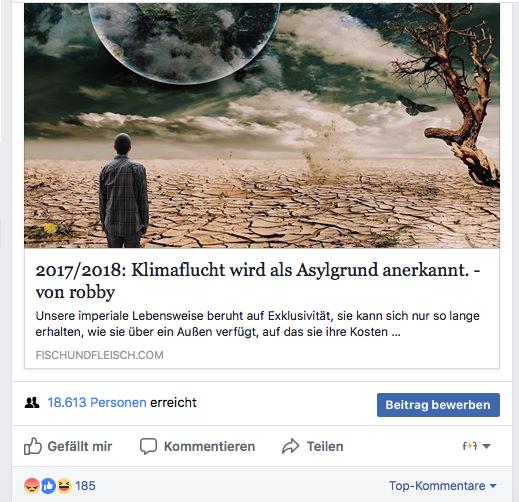Click the thumbs-up like icon
The image size is (519, 502).
[x=33, y=446]
